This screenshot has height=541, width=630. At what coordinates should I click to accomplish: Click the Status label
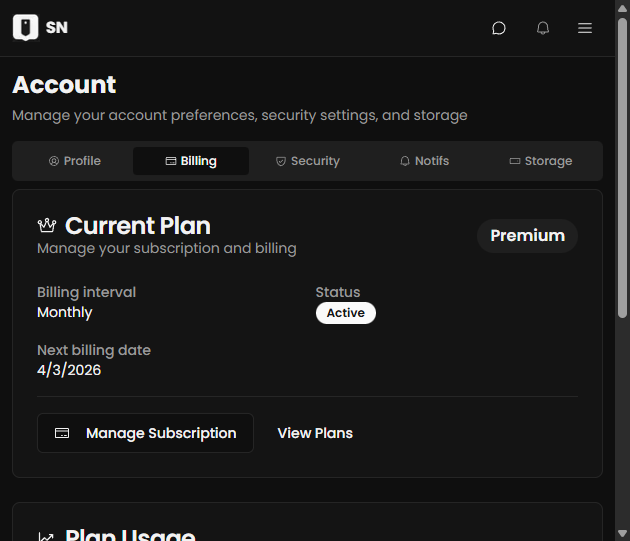coord(338,292)
